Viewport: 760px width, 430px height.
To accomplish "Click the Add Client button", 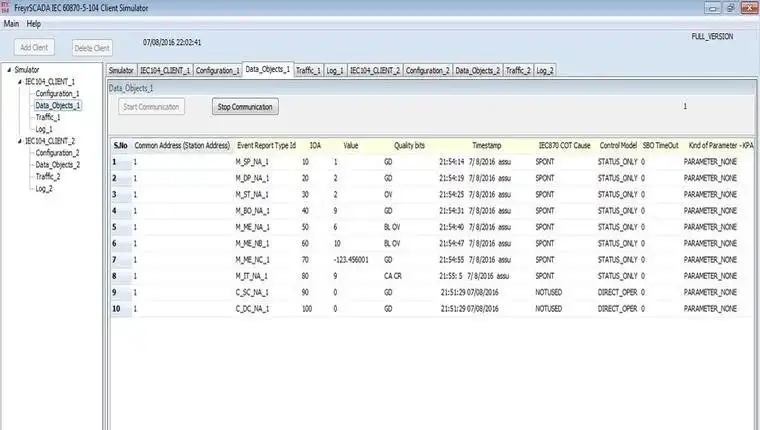I will [34, 48].
